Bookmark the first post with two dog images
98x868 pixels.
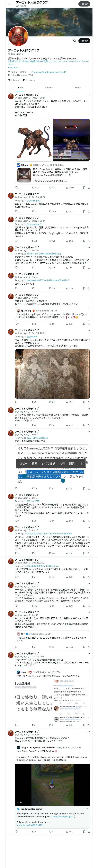[84, 188]
